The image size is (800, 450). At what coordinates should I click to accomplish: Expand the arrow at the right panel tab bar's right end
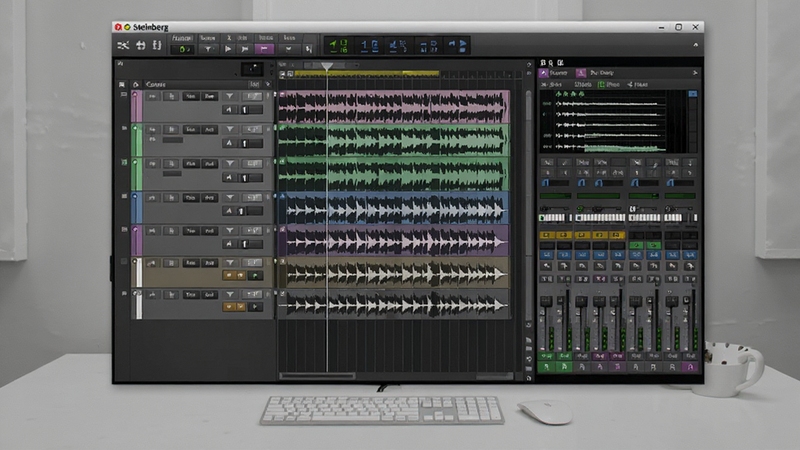tap(695, 73)
